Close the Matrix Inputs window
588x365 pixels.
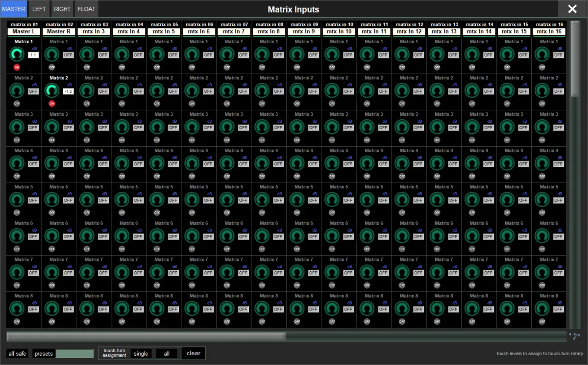pos(572,9)
